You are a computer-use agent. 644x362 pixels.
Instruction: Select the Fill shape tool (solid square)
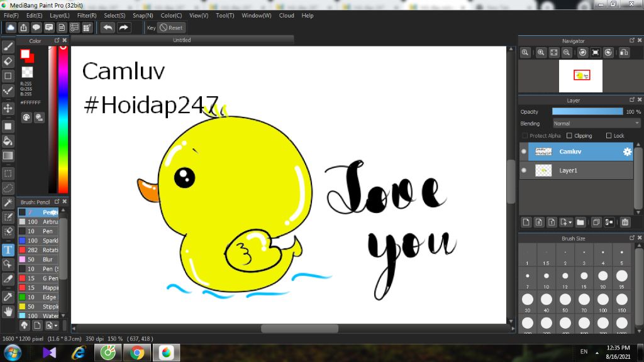click(8, 126)
